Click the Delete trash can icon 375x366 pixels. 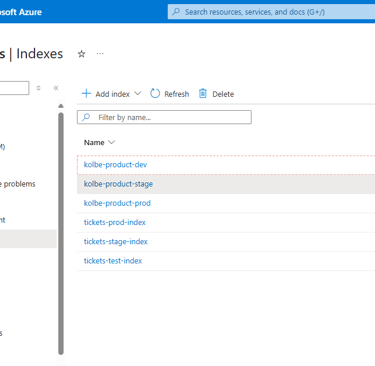pos(203,94)
